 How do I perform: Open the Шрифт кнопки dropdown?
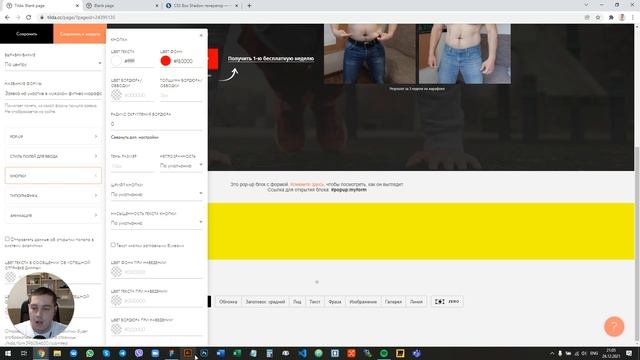[157, 194]
